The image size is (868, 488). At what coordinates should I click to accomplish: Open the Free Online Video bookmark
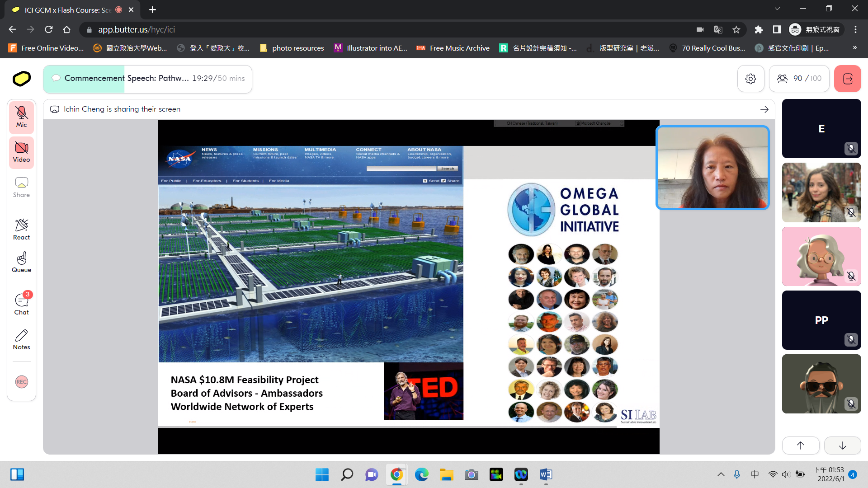coord(47,48)
